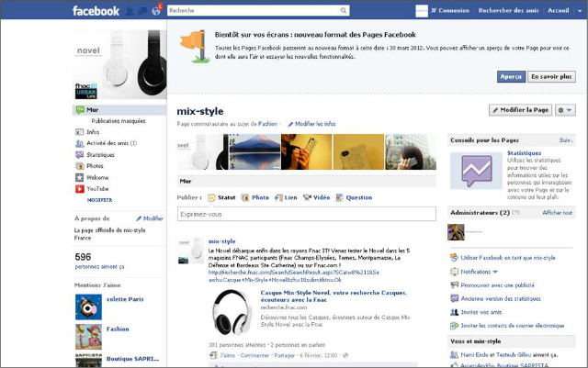
Task: Click the Question publish icon
Action: click(x=339, y=197)
